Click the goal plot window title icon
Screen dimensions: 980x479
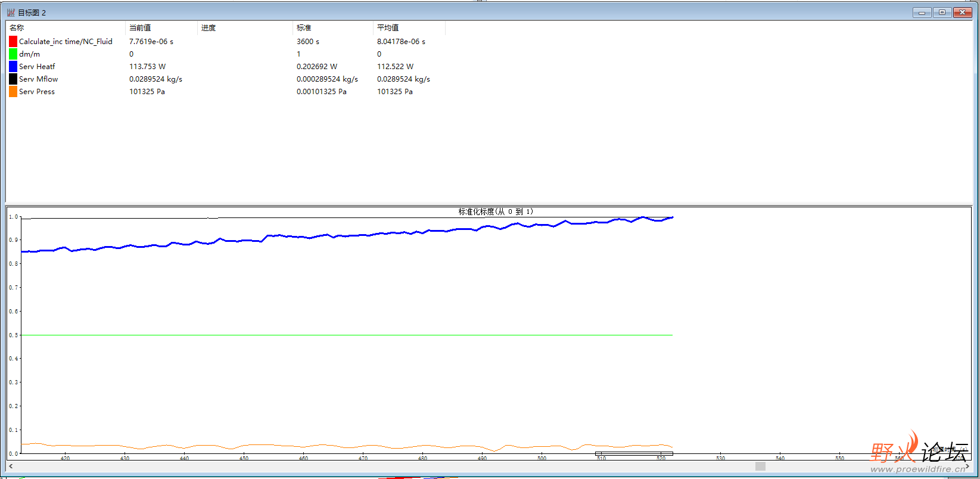(x=11, y=13)
